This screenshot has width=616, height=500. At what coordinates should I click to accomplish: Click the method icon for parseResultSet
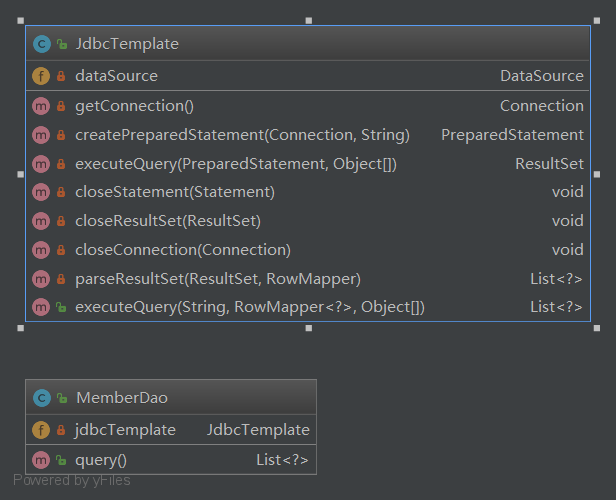(41, 279)
